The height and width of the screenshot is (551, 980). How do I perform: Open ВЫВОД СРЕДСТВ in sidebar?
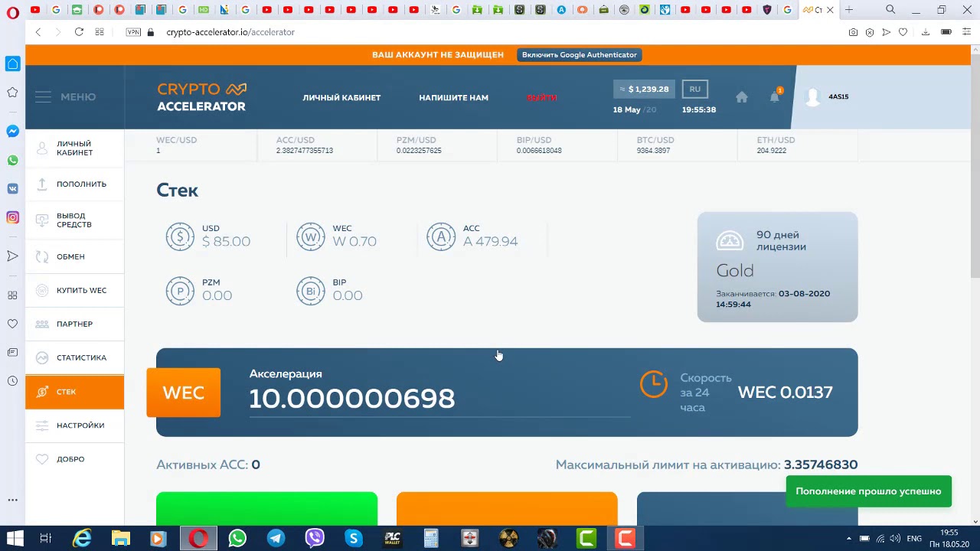pyautogui.click(x=74, y=220)
